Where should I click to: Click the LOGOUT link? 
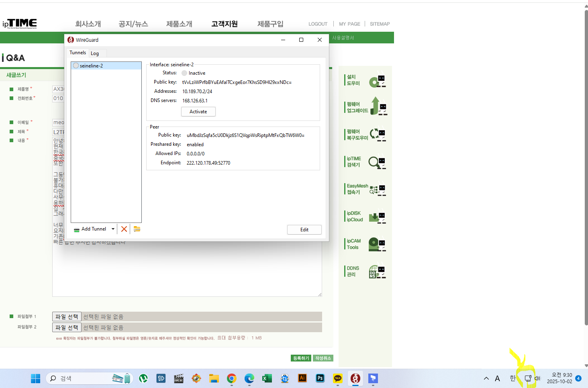(318, 24)
